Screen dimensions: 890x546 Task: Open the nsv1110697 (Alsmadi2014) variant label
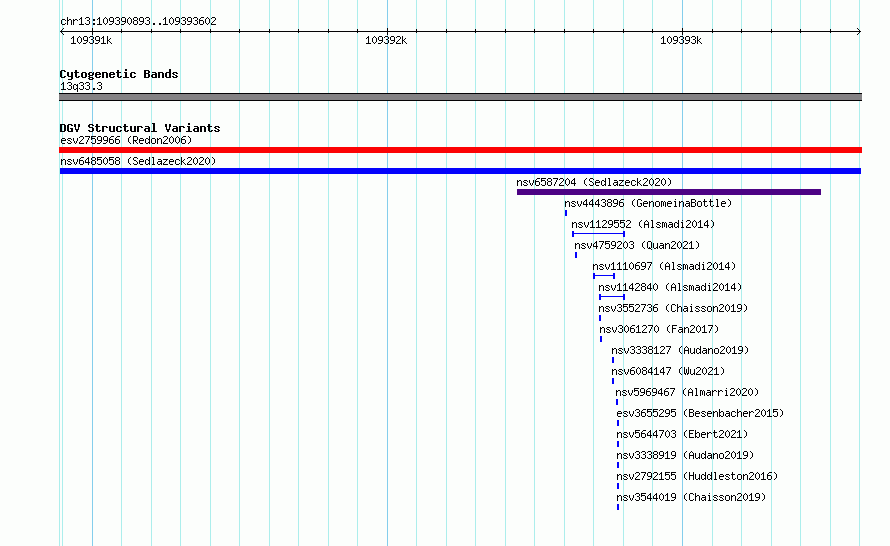coord(664,266)
